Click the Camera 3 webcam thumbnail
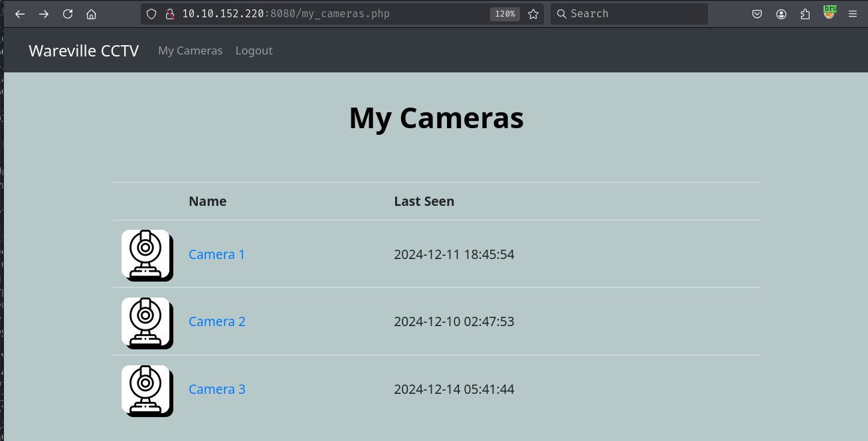Viewport: 868px width, 441px height. pyautogui.click(x=147, y=390)
